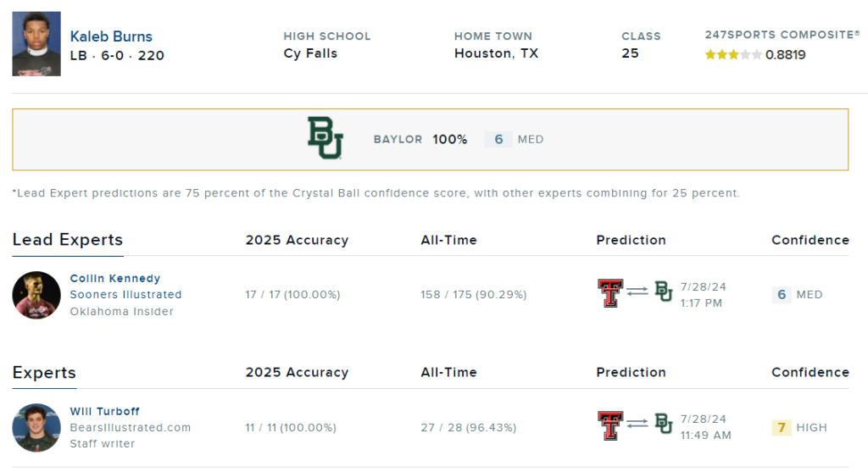Open Kaleb Burns player profile link
Image resolution: width=868 pixels, height=472 pixels.
[111, 36]
